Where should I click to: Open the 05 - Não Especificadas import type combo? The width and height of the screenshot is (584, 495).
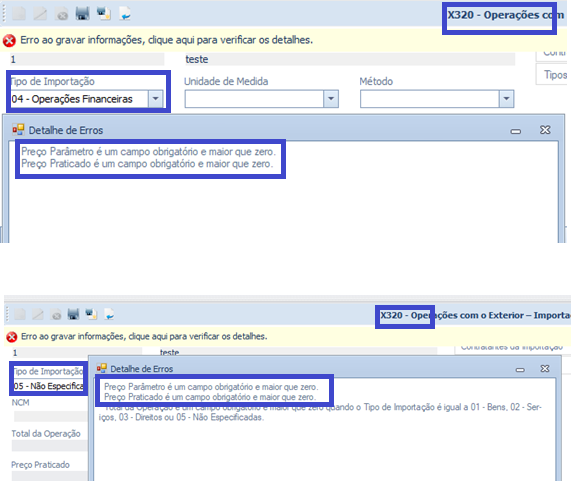(x=48, y=386)
